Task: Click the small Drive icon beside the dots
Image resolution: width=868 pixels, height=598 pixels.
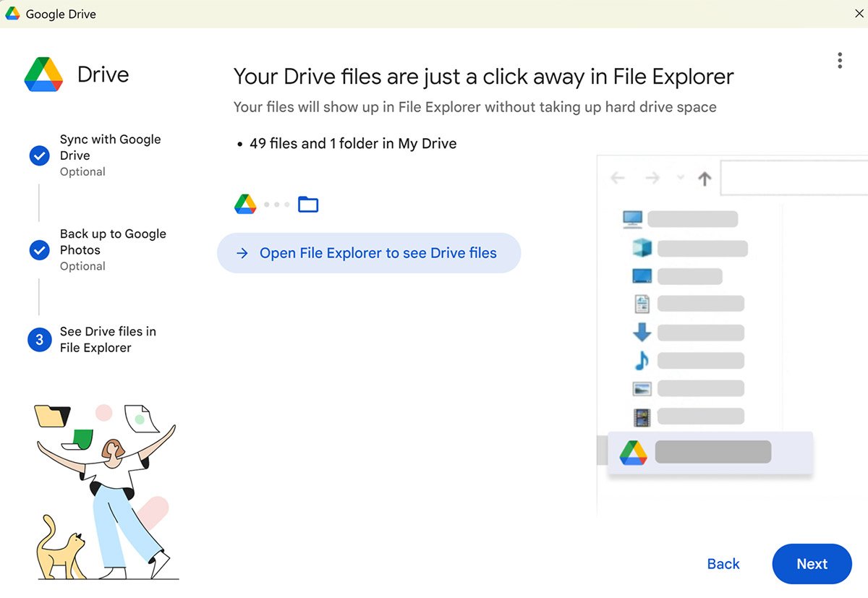Action: click(245, 205)
